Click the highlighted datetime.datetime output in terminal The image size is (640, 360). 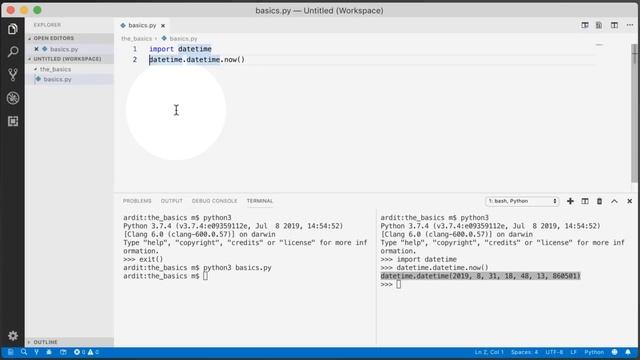point(480,276)
